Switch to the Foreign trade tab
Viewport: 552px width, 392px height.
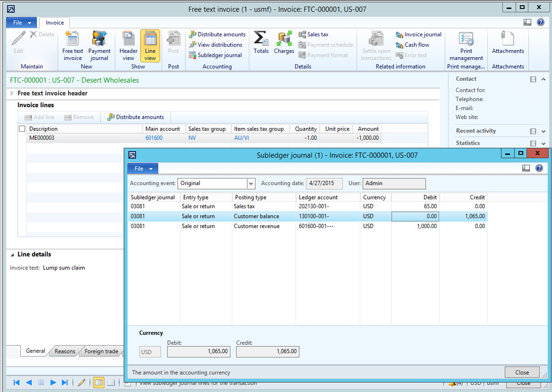(101, 351)
